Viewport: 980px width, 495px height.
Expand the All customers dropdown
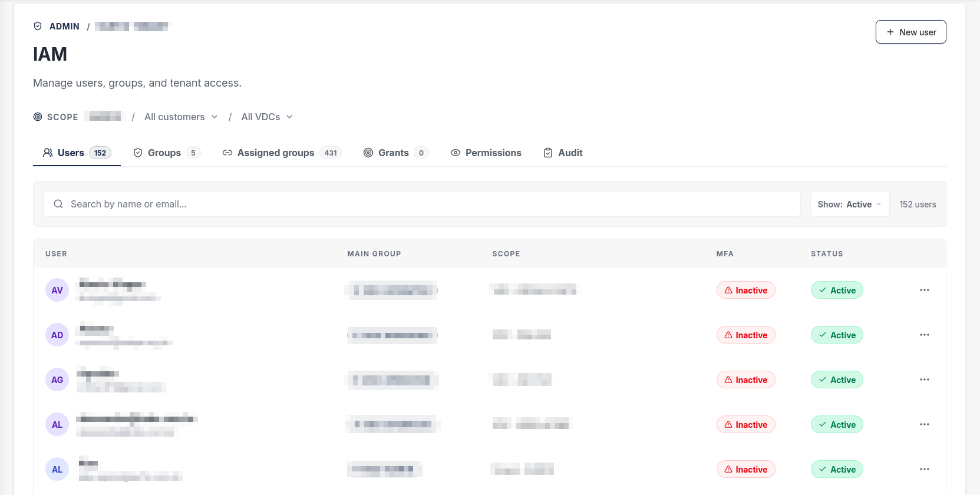pyautogui.click(x=182, y=117)
